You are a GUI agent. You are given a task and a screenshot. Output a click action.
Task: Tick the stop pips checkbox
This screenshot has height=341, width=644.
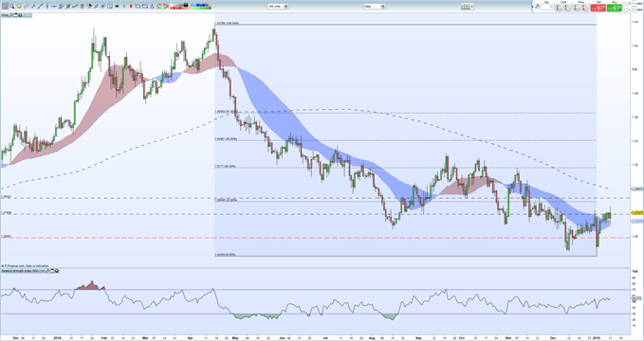coord(626,4)
